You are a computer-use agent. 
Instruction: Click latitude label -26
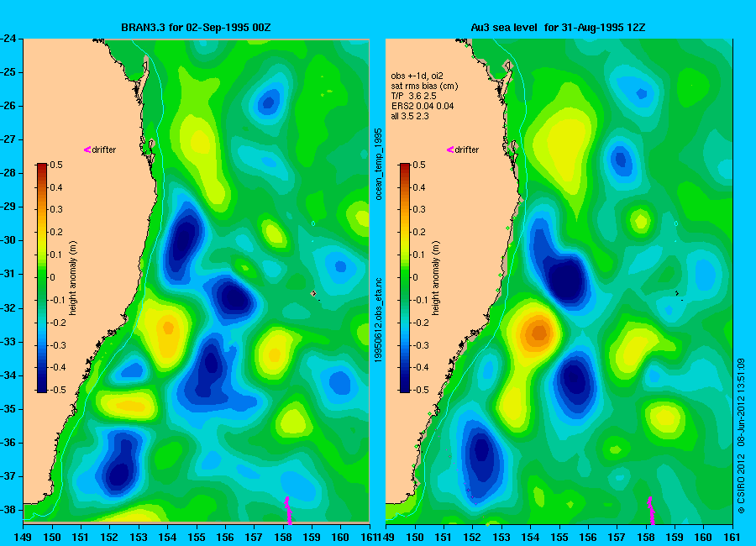point(9,106)
